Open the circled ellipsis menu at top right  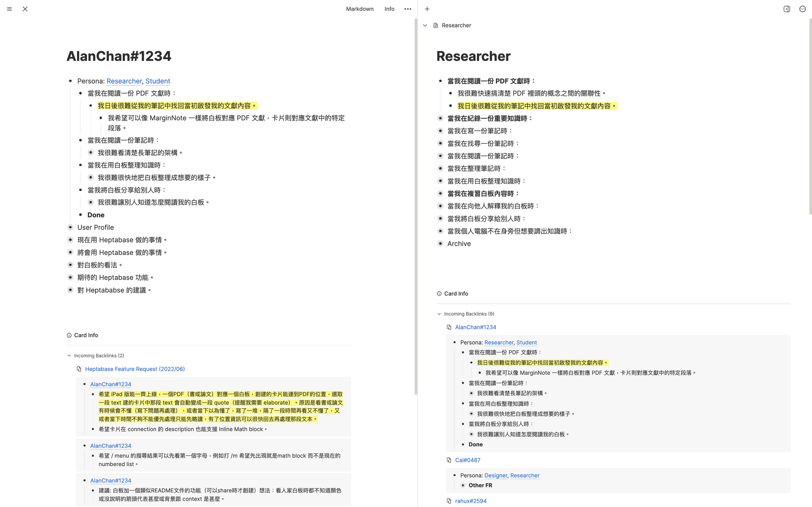point(802,9)
